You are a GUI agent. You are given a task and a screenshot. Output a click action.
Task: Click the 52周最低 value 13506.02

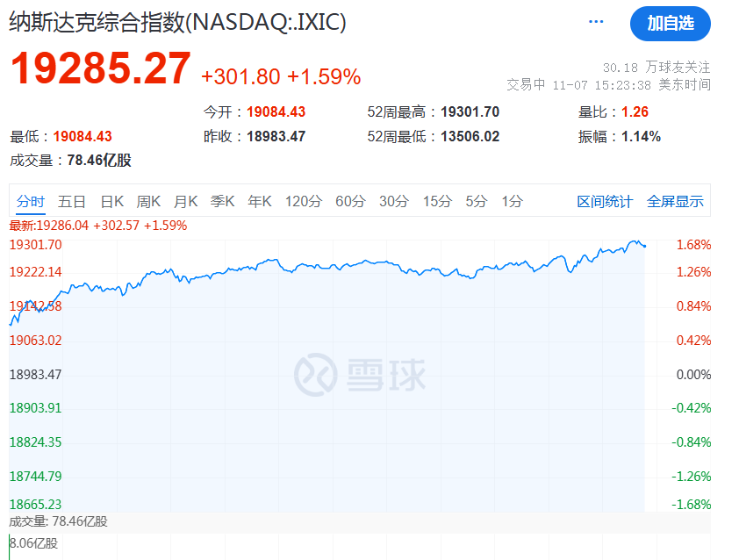point(470,137)
